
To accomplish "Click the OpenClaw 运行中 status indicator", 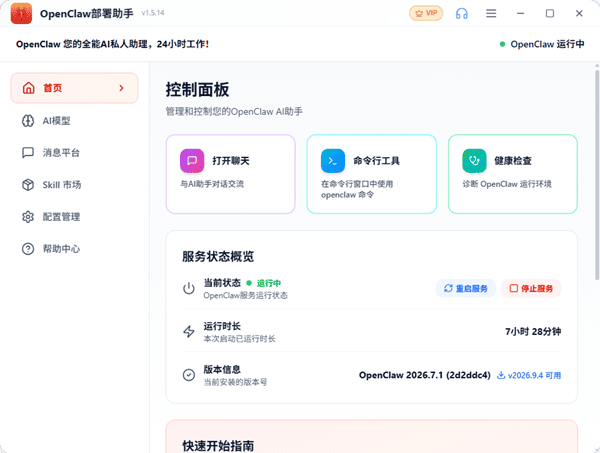I will click(542, 44).
